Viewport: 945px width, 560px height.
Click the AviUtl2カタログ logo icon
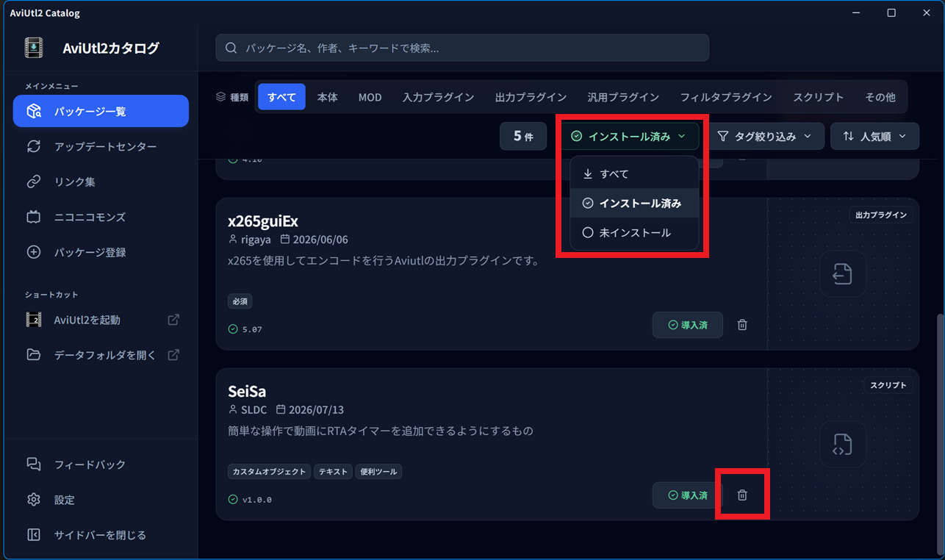(34, 48)
